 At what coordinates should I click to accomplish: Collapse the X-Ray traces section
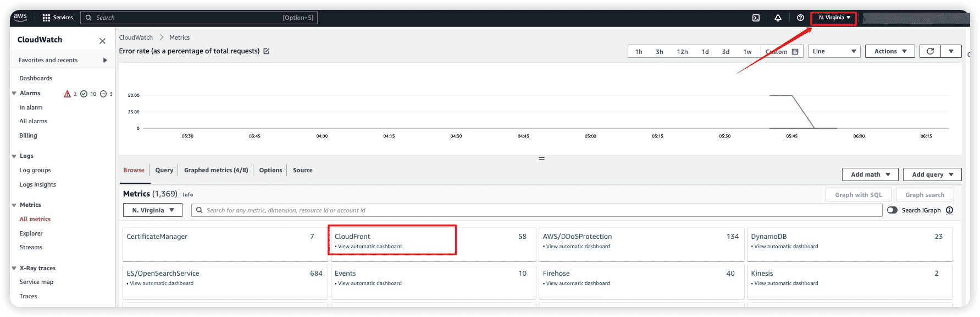14,269
